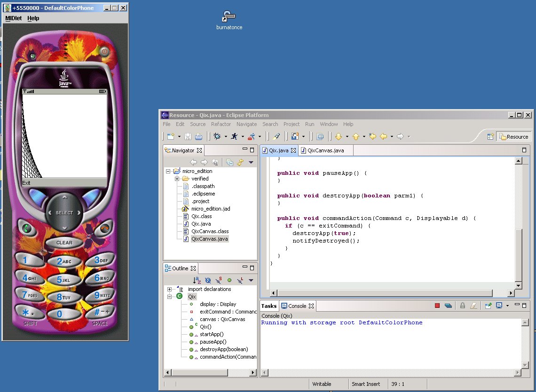Toggle Outline alphabetical sort

click(x=197, y=280)
